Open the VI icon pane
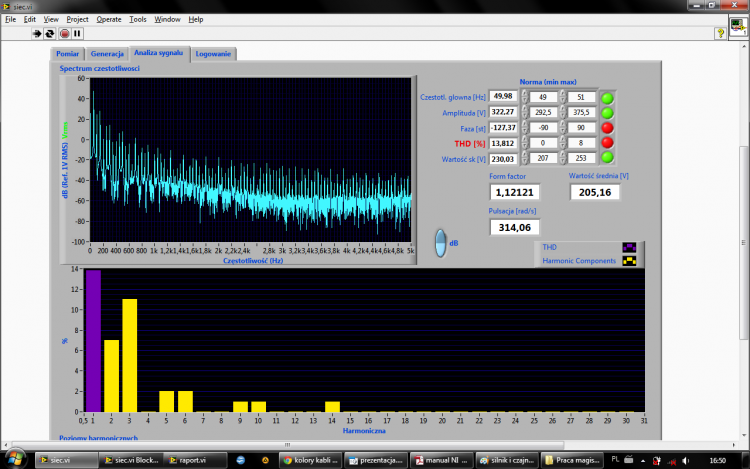750x469 pixels. 738,27
